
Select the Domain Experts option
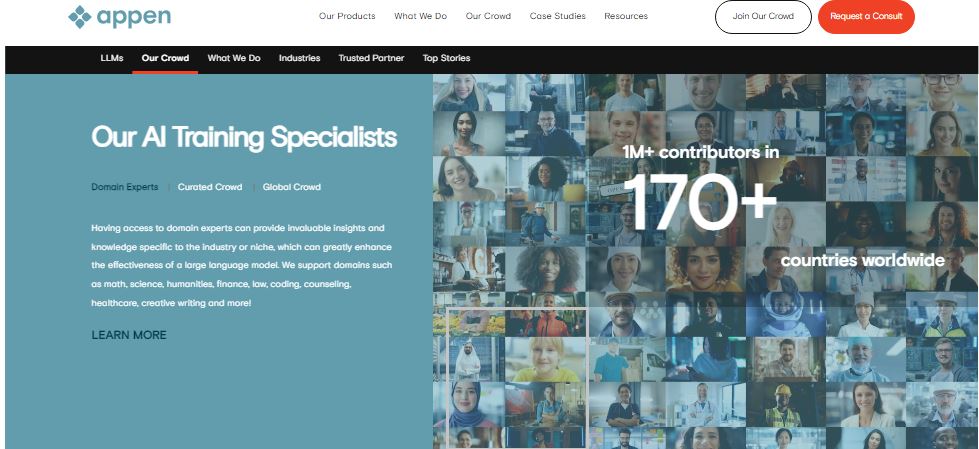(125, 187)
